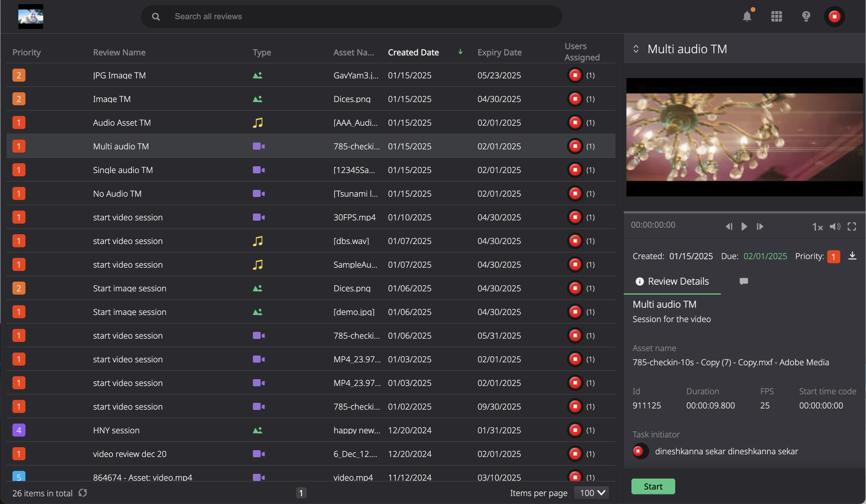The width and height of the screenshot is (866, 504).
Task: Select the Audio Asset TM review
Action: (311, 123)
